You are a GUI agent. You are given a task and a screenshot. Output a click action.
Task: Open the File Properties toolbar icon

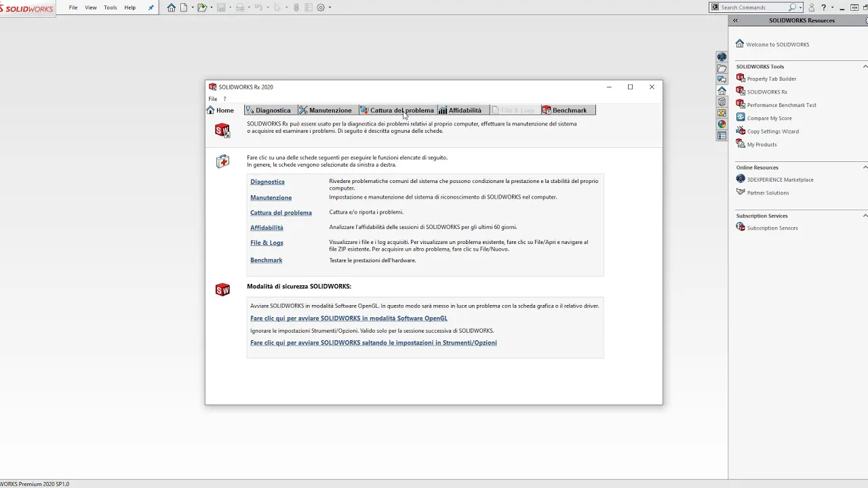pyautogui.click(x=309, y=7)
